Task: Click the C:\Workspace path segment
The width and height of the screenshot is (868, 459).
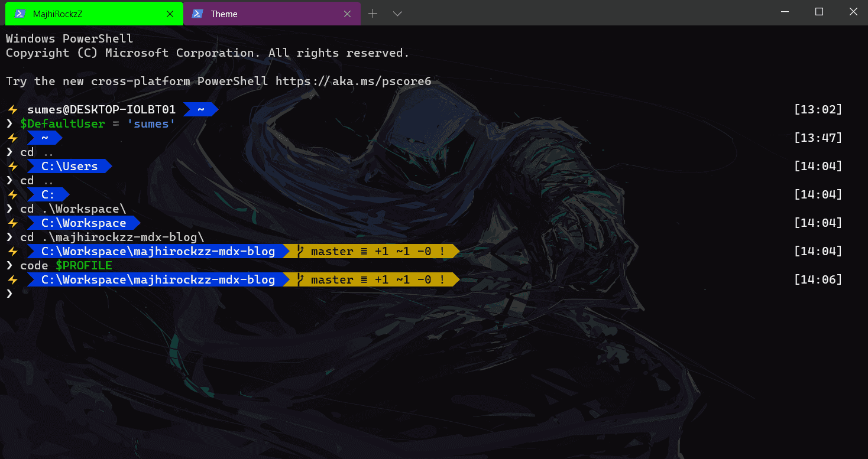Action: [83, 223]
